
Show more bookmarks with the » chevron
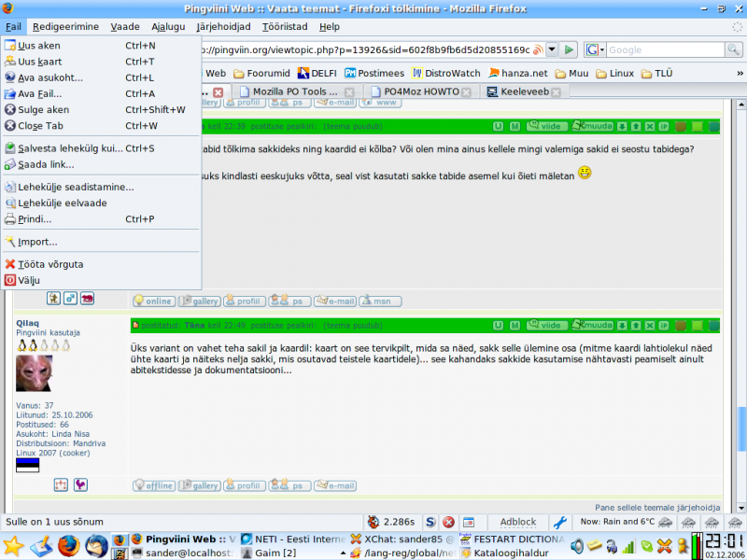(740, 73)
